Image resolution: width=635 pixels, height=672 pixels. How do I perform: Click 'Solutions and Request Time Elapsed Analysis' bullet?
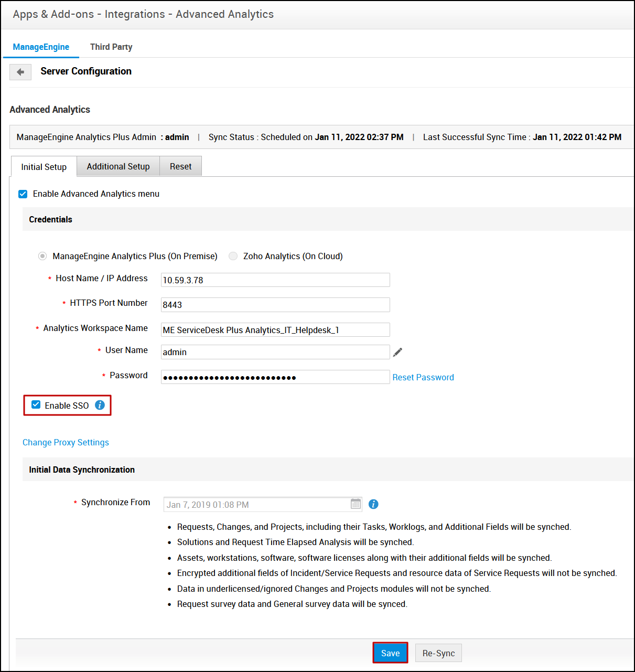tap(295, 542)
